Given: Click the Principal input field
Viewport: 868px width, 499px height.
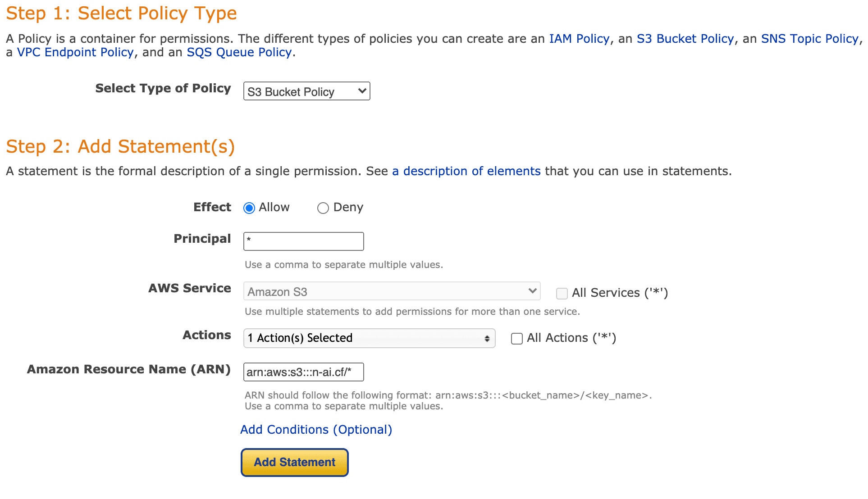Looking at the screenshot, I should tap(303, 241).
